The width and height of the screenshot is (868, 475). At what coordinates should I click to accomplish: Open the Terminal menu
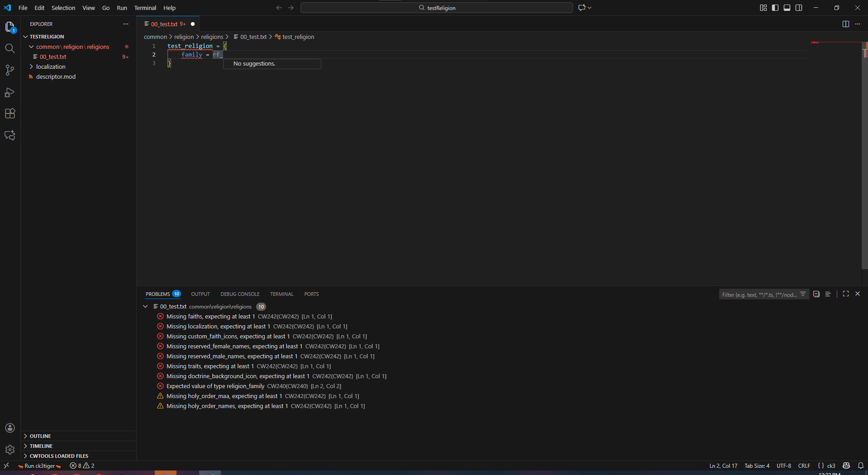point(145,8)
